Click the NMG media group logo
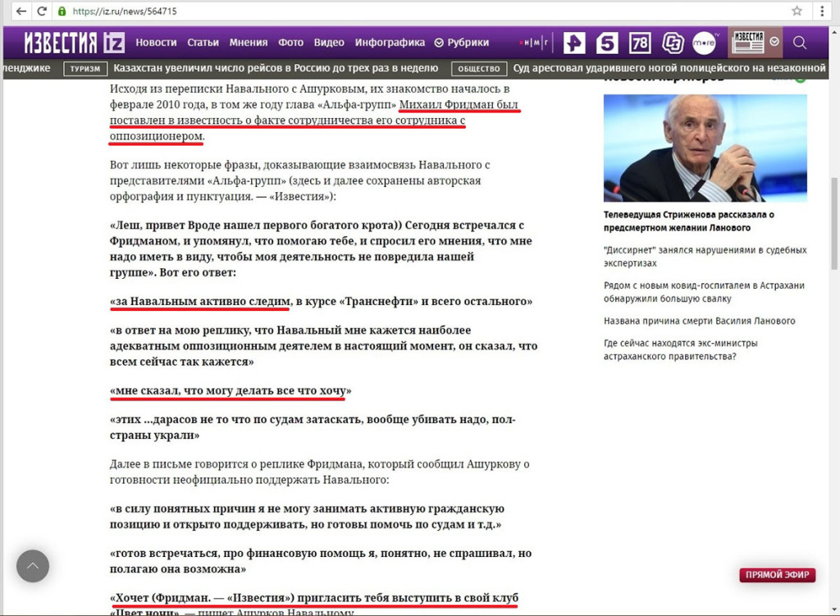Image resolution: width=840 pixels, height=616 pixels. tap(535, 43)
